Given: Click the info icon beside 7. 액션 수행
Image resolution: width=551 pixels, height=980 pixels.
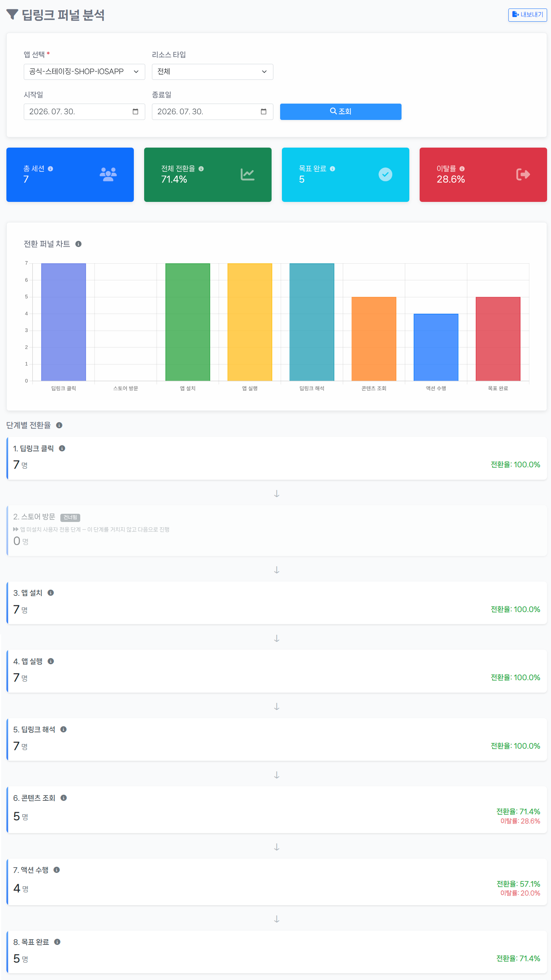Looking at the screenshot, I should coord(57,870).
